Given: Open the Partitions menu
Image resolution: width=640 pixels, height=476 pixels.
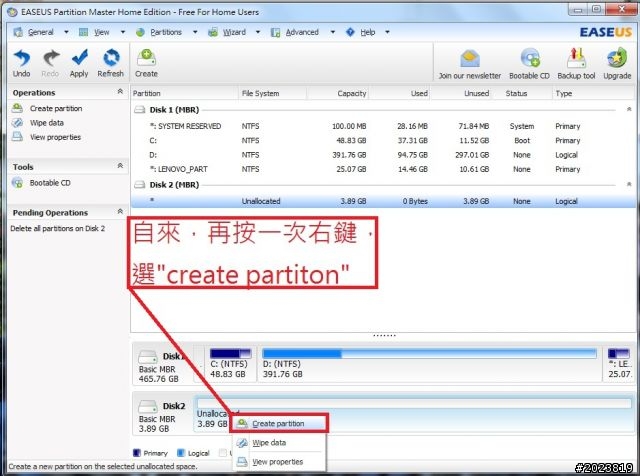Looking at the screenshot, I should (x=166, y=32).
